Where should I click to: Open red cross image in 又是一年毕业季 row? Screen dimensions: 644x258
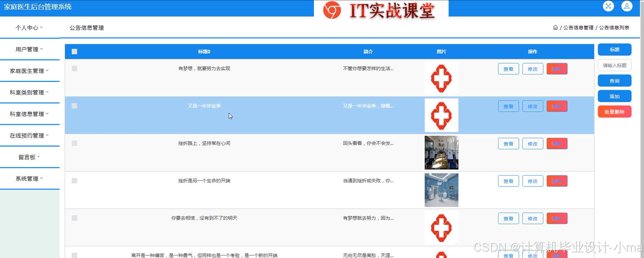pyautogui.click(x=441, y=115)
